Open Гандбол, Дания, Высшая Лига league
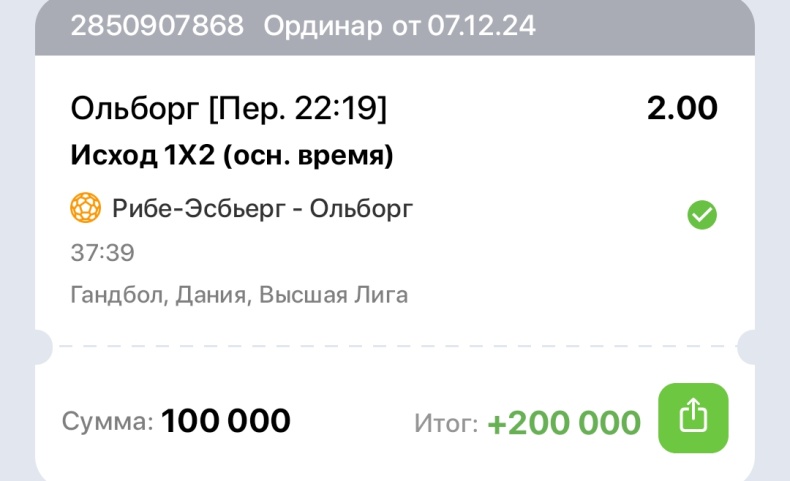790x481 pixels. (x=239, y=295)
